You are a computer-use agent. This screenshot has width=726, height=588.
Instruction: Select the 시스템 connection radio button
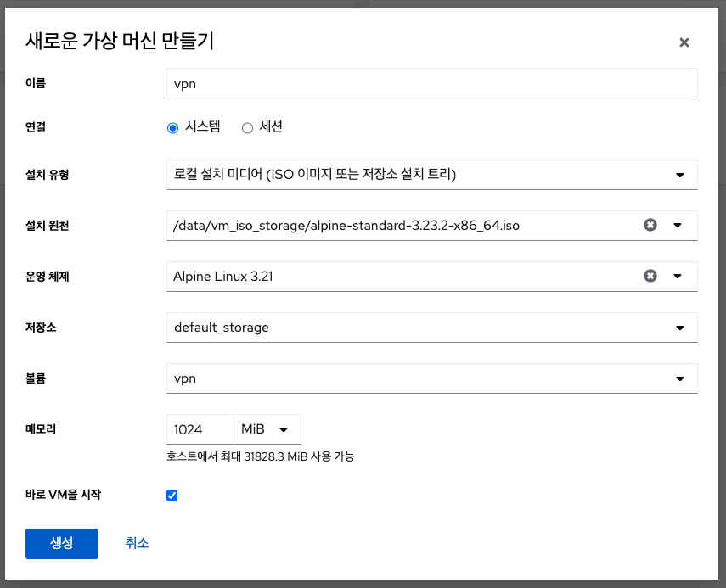pyautogui.click(x=173, y=128)
